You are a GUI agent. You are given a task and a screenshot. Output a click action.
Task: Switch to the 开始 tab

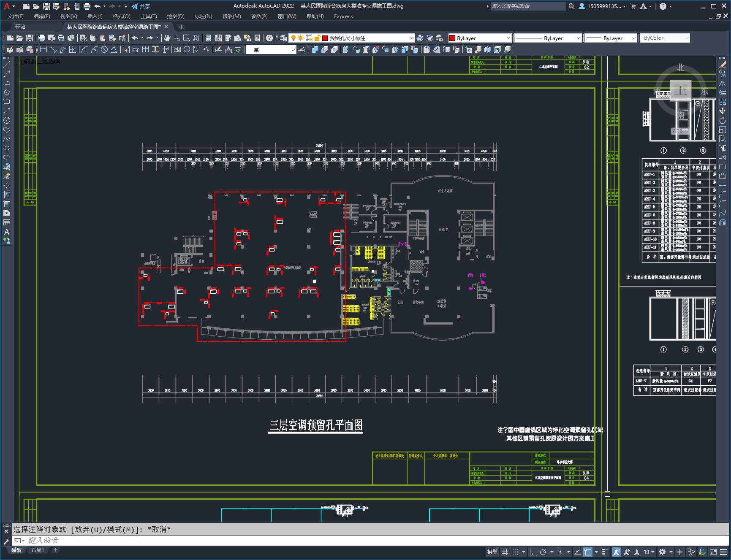tap(20, 27)
